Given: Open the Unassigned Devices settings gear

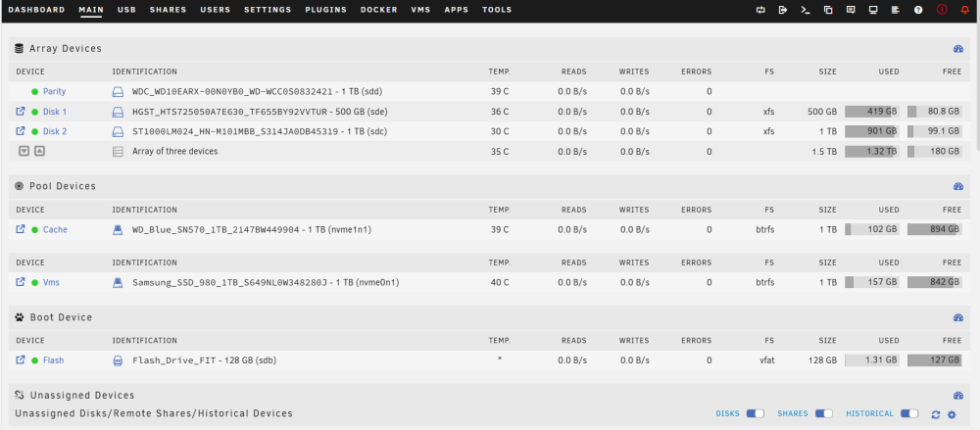Looking at the screenshot, I should (952, 414).
